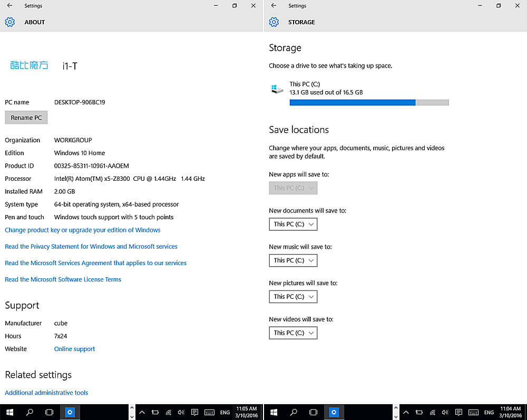
Task: Open Action Center on left taskbar
Action: pos(194,412)
